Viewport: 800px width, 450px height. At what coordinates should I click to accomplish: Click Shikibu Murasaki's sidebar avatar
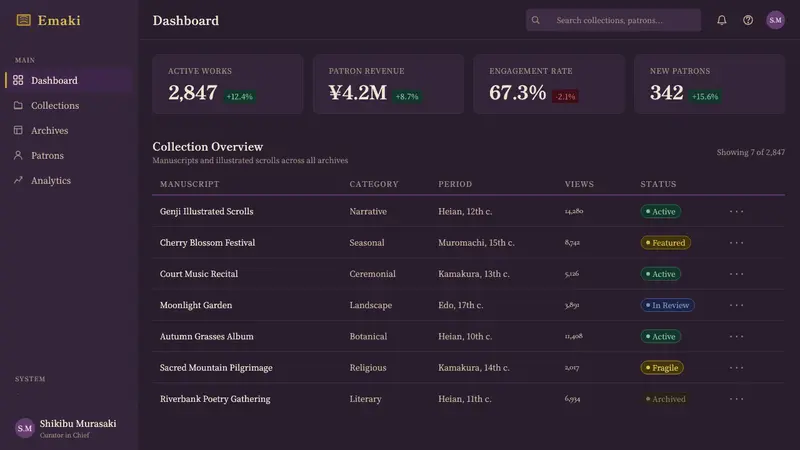pyautogui.click(x=24, y=428)
